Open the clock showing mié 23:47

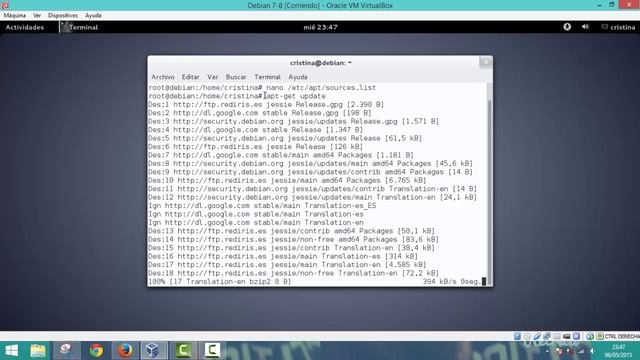pos(320,27)
